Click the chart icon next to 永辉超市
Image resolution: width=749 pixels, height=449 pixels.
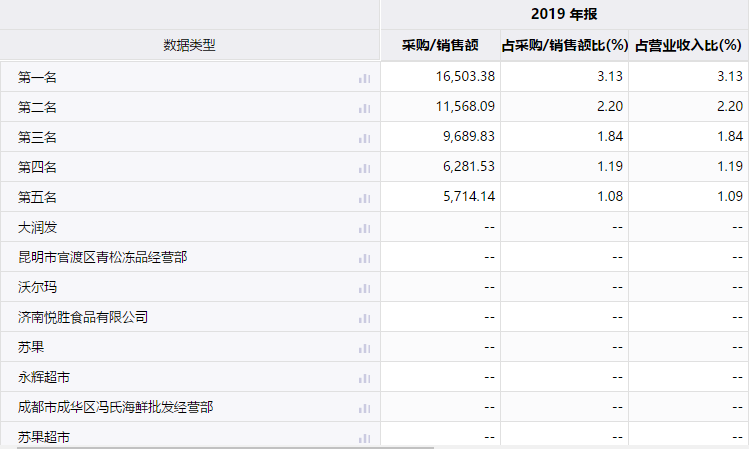(365, 378)
